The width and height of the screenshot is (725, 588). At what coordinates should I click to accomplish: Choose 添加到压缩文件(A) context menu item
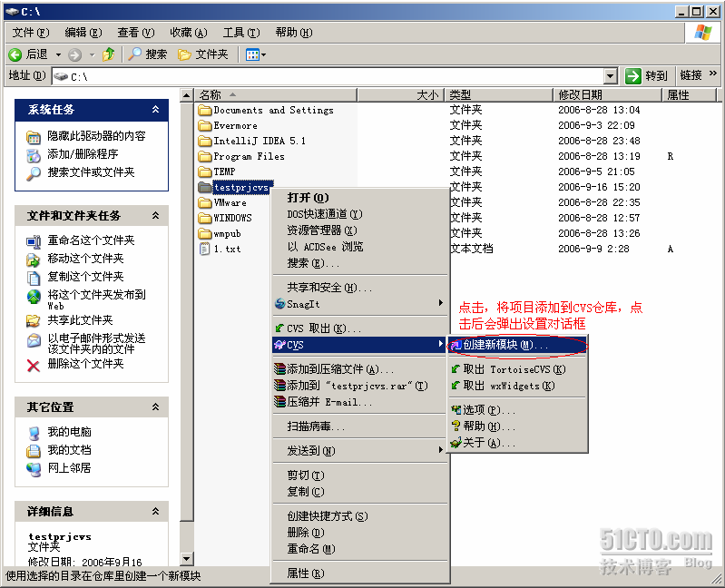[x=359, y=369]
